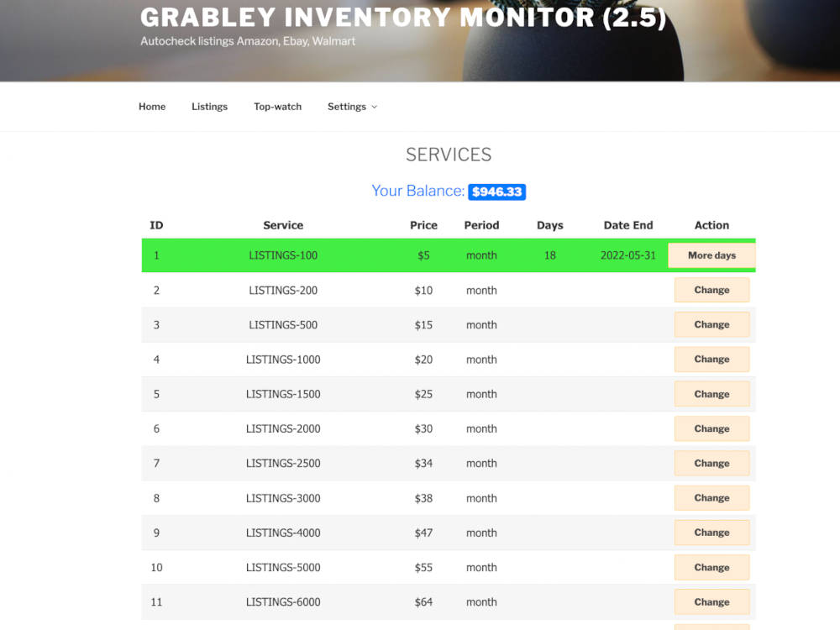The width and height of the screenshot is (840, 630).
Task: Click the Date End column header
Action: point(627,225)
